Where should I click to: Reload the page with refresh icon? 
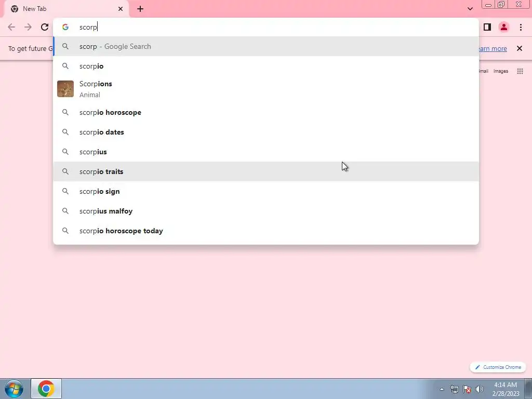(x=45, y=27)
